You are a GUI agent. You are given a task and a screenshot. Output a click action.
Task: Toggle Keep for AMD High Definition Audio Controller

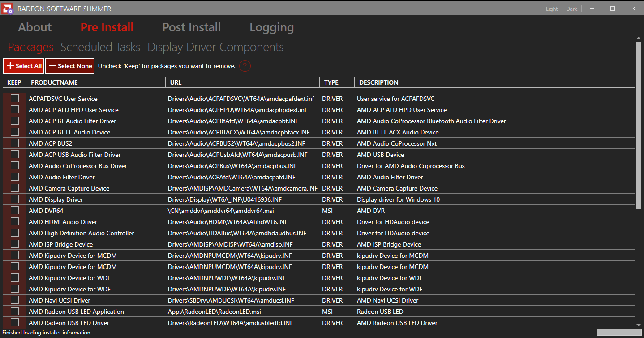point(15,233)
